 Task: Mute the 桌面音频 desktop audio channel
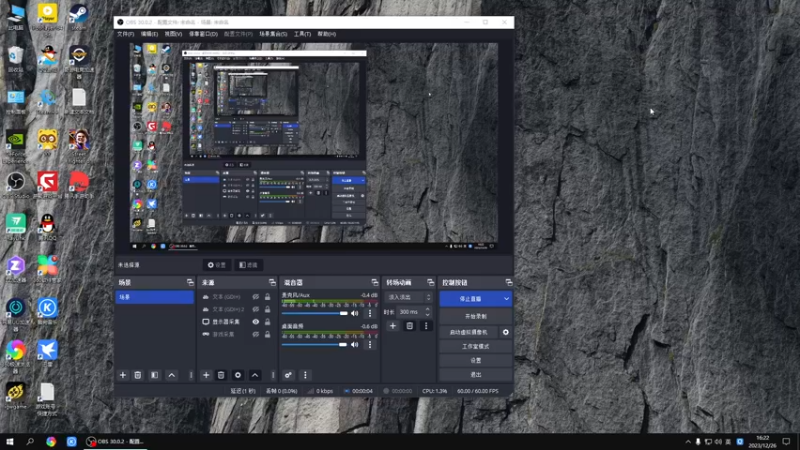[355, 344]
